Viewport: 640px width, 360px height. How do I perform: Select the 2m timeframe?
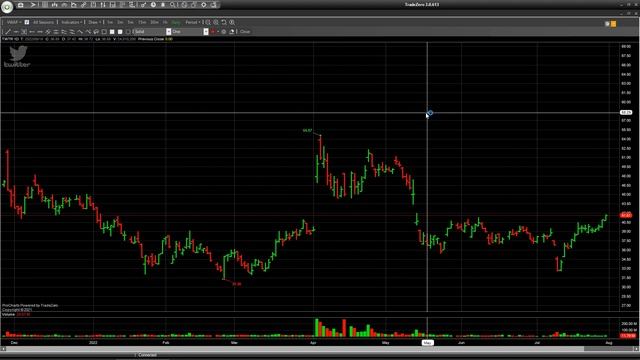coord(120,22)
